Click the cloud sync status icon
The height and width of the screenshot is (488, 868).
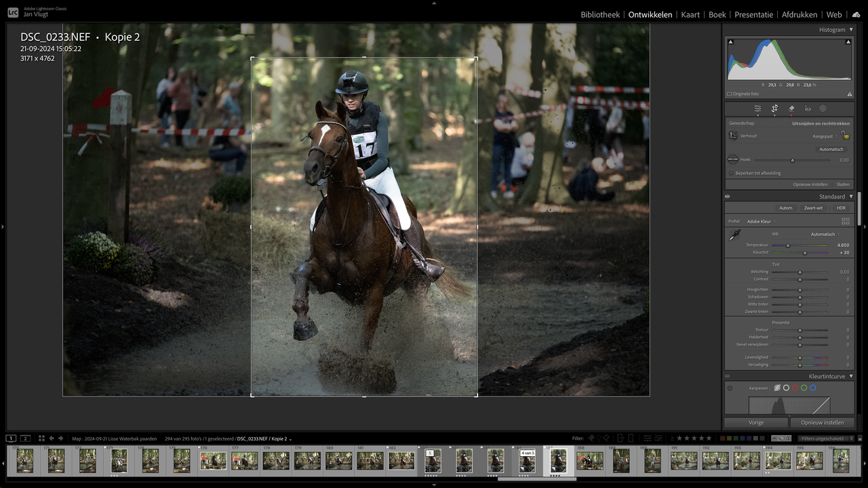tap(856, 14)
